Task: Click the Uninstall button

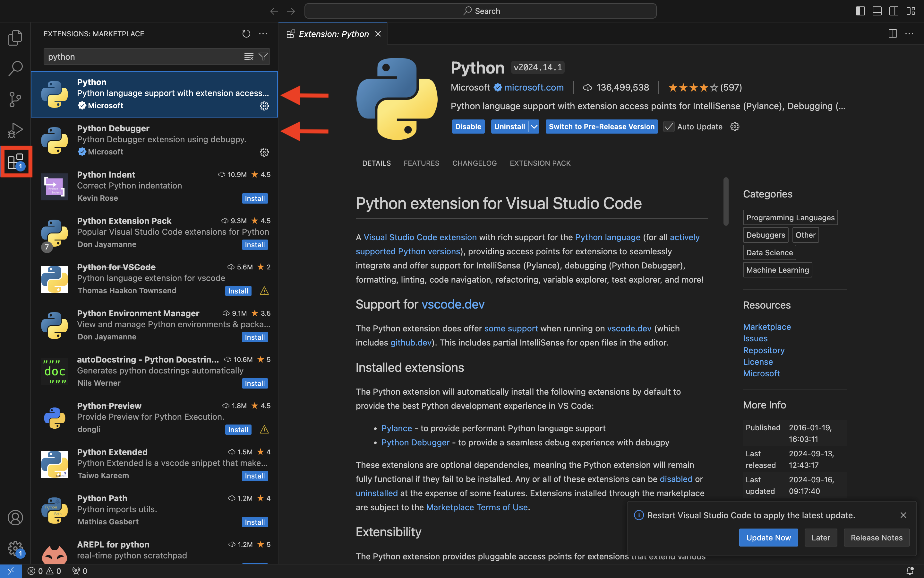Action: click(x=509, y=127)
